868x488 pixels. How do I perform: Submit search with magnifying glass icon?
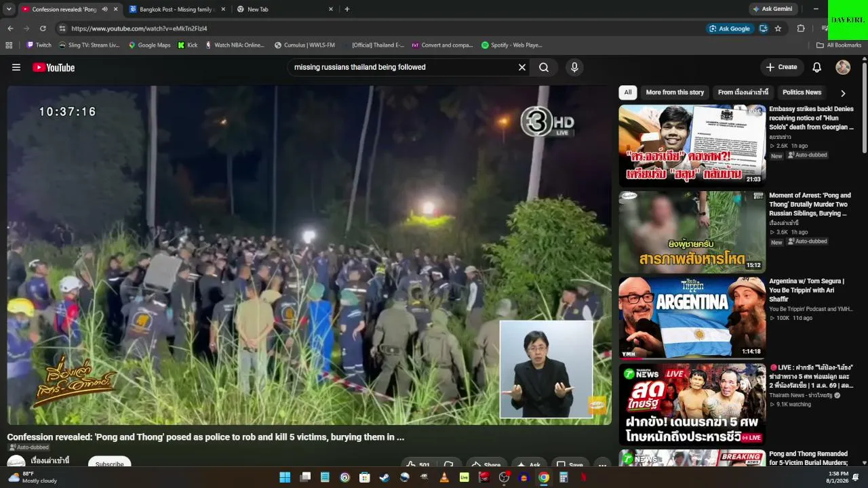544,67
